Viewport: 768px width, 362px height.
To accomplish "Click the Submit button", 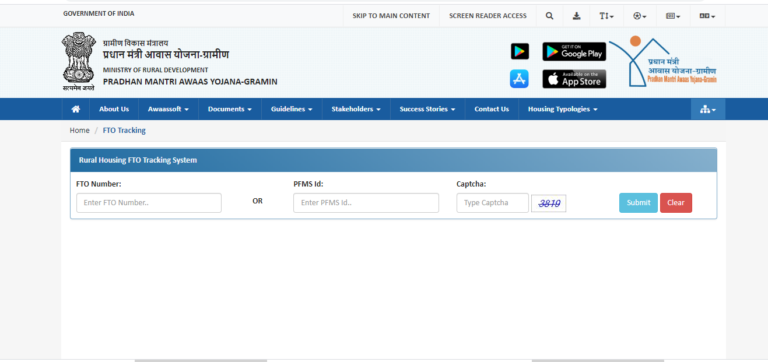I will pos(638,203).
